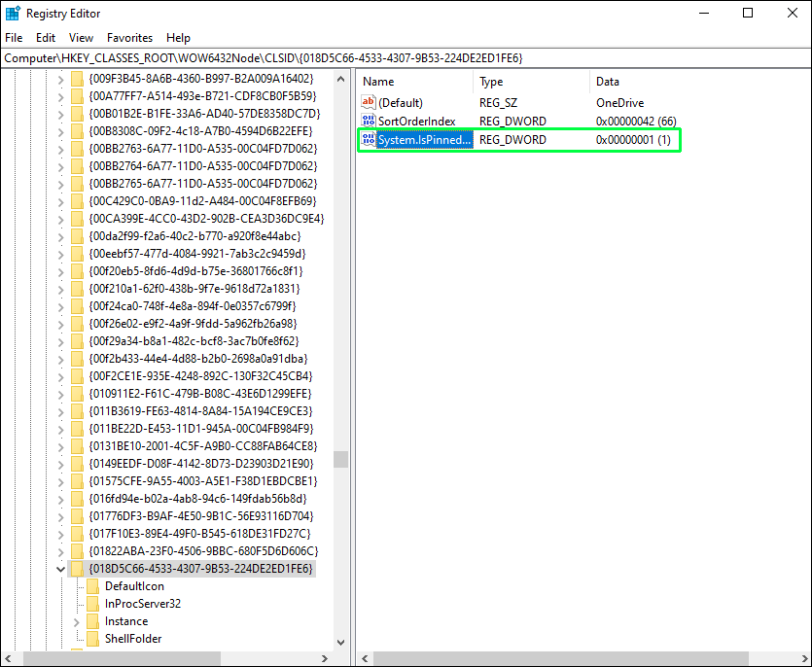The width and height of the screenshot is (812, 667).
Task: Expand the {00BB2763-6A77-11D0-A535-00C04FD7D062} key
Action: point(60,150)
